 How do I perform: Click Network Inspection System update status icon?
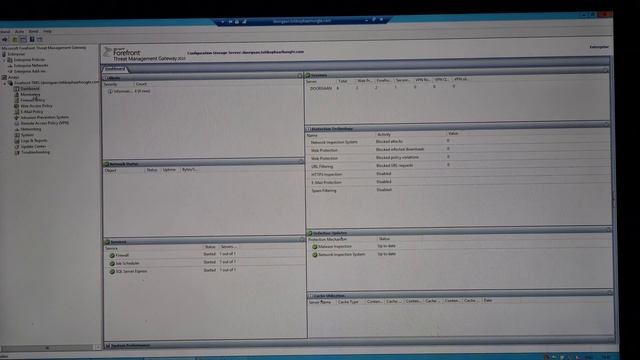[x=315, y=255]
